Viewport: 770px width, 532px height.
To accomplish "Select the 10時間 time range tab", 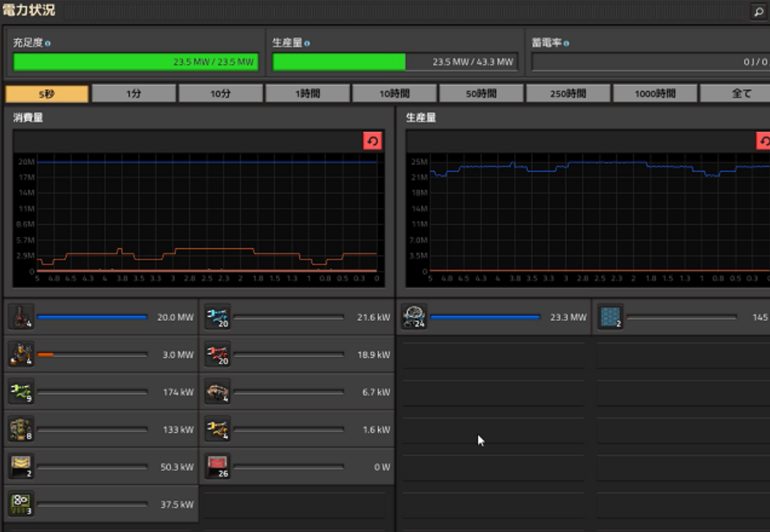I will 394,94.
